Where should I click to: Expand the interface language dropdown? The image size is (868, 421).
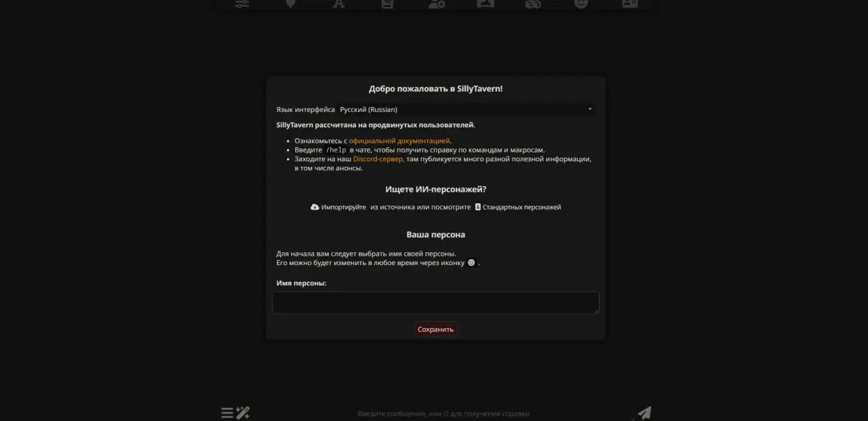pyautogui.click(x=467, y=109)
